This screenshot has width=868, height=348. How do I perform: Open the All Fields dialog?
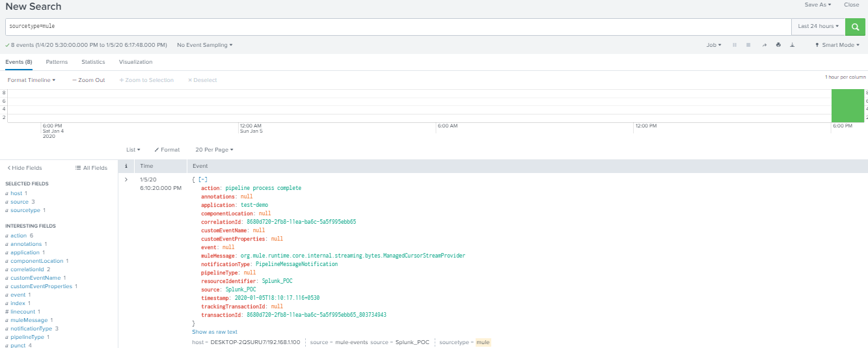pyautogui.click(x=91, y=168)
